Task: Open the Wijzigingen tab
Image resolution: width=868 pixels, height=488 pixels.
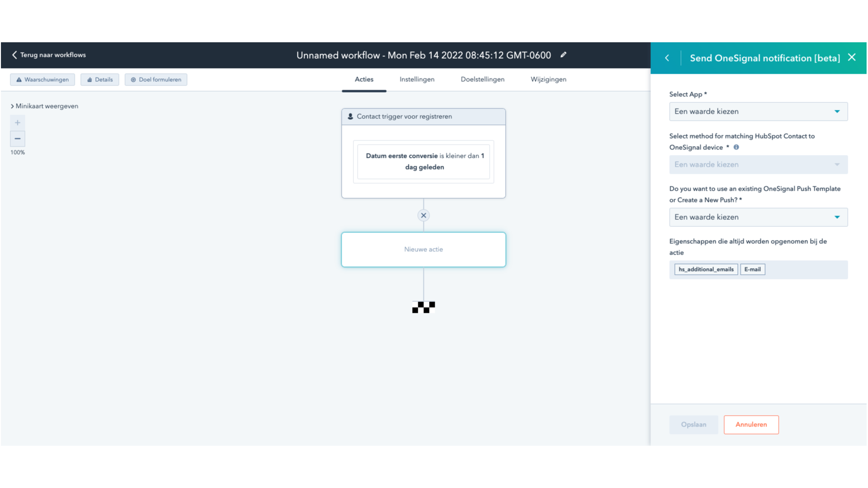Action: (548, 79)
